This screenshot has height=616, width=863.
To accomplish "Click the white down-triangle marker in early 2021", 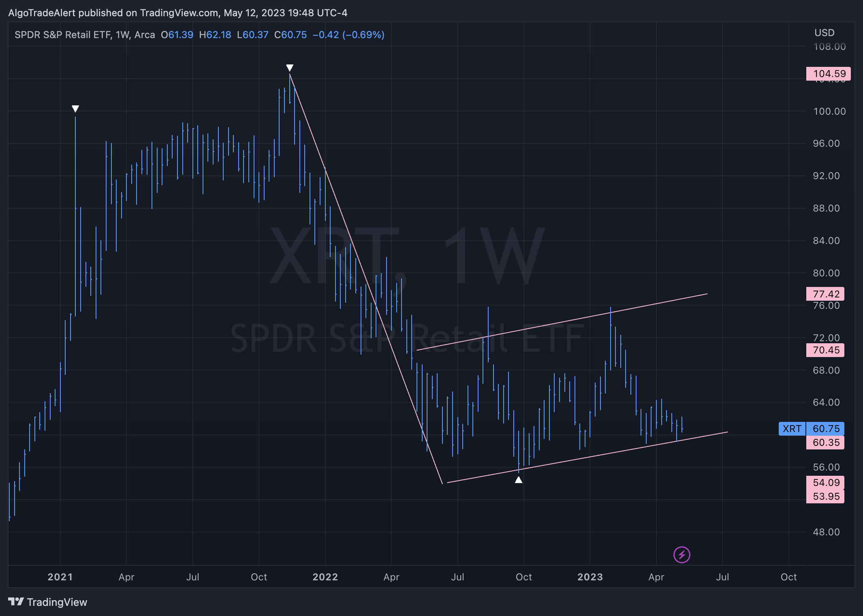I will click(75, 109).
